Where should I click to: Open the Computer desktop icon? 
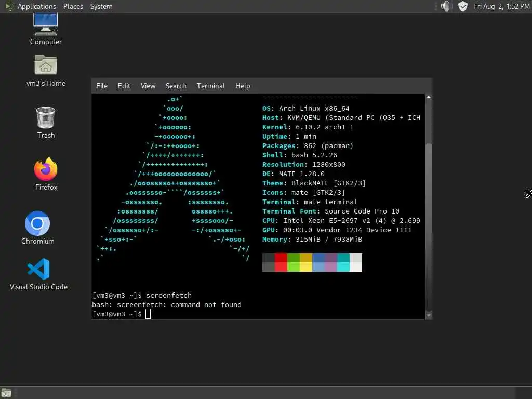(x=46, y=29)
